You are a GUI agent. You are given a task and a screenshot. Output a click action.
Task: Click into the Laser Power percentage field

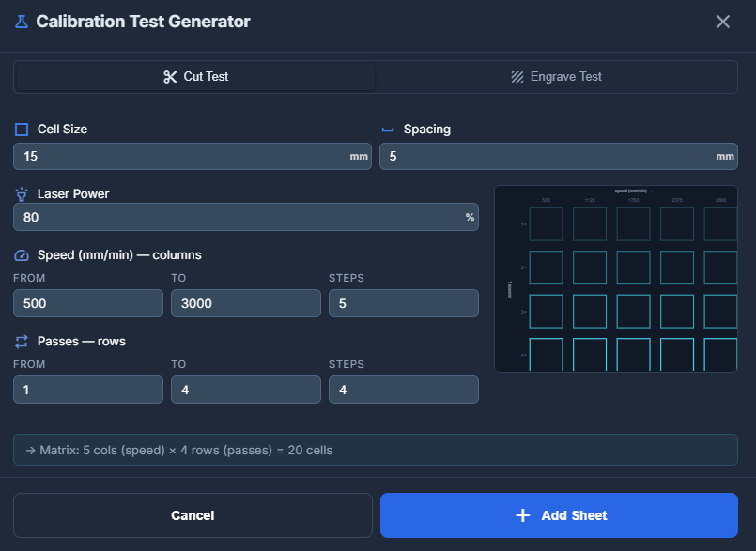point(235,217)
